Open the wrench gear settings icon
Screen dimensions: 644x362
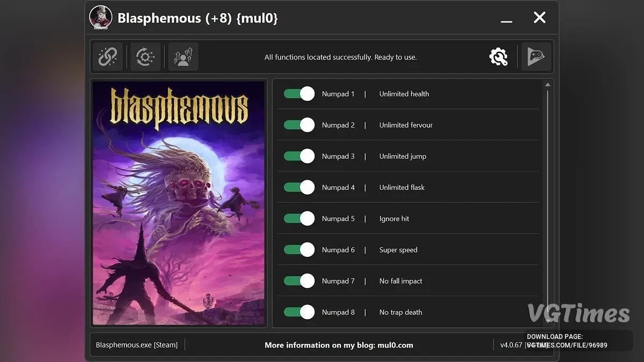[x=499, y=57]
